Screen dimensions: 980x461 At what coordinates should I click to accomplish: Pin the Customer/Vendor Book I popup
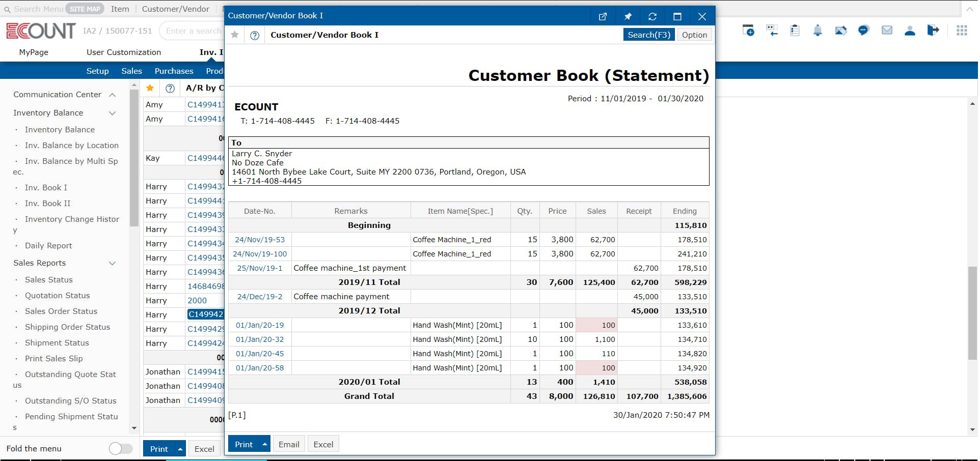[628, 16]
